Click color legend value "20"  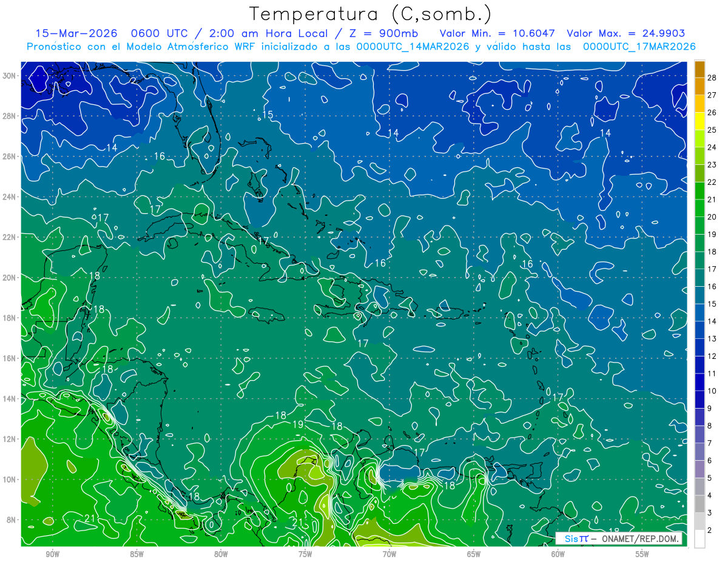[x=712, y=217]
